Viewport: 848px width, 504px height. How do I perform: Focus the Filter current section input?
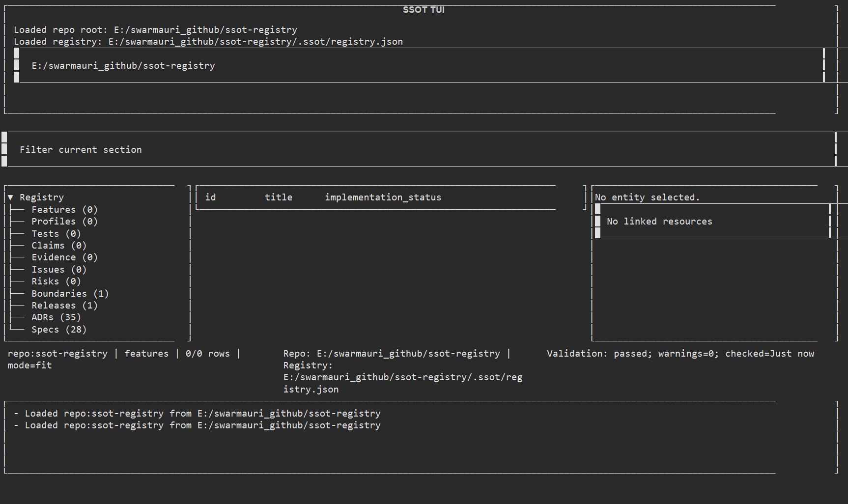pyautogui.click(x=419, y=149)
